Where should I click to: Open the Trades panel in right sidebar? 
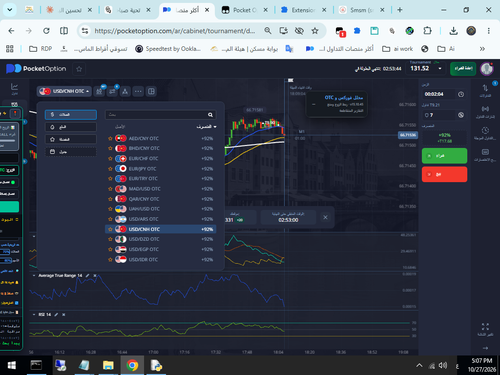[485, 90]
